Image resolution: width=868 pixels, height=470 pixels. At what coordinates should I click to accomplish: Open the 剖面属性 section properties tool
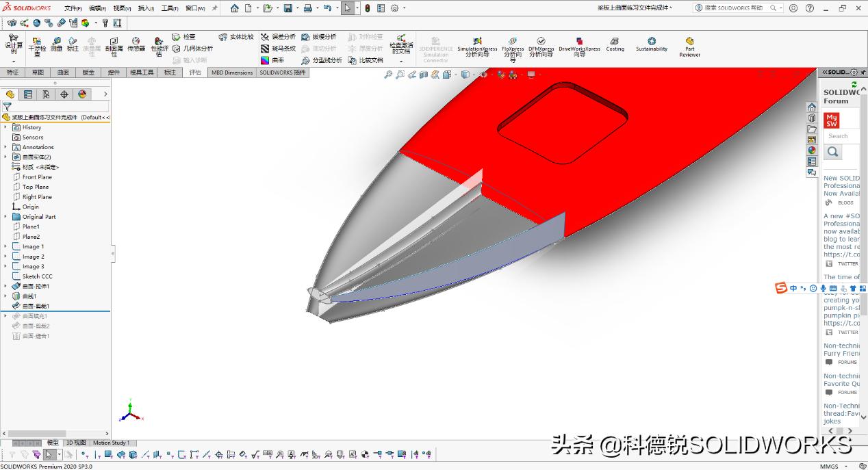pos(114,47)
